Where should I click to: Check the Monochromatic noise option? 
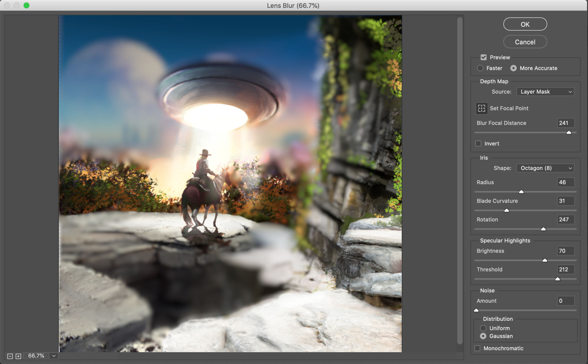pos(477,348)
